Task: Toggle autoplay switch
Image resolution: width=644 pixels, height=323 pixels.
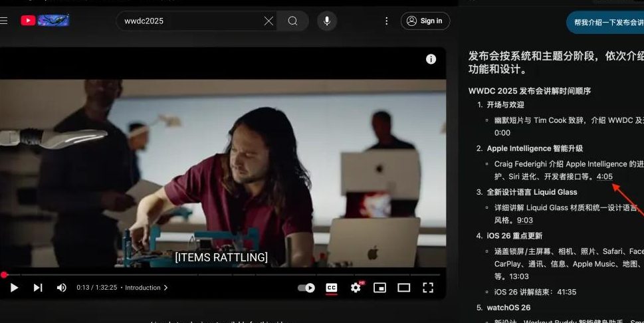Action: pos(306,288)
